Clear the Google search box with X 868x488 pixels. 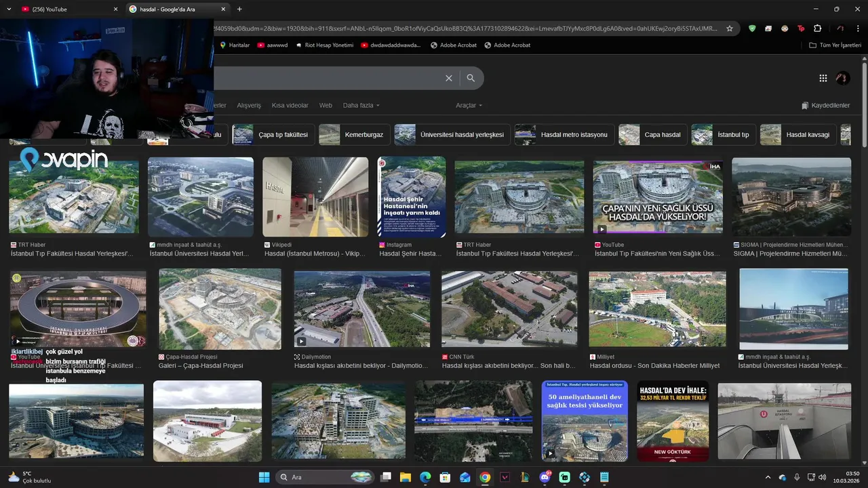click(448, 78)
